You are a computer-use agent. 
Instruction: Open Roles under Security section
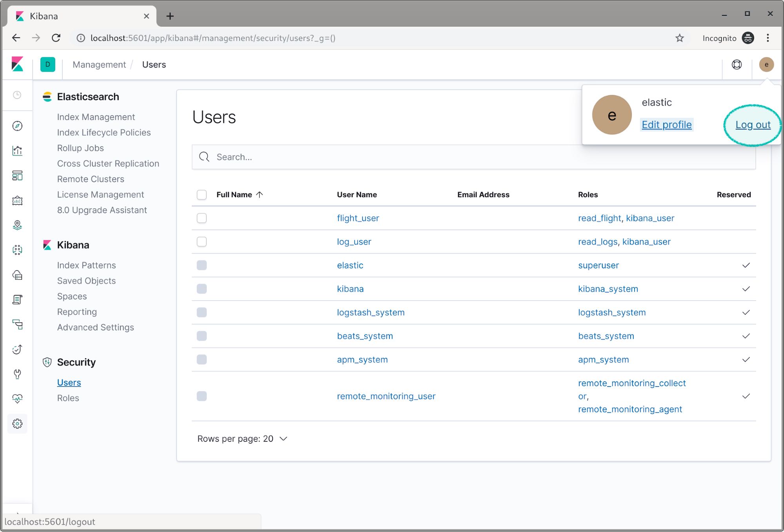pos(68,398)
